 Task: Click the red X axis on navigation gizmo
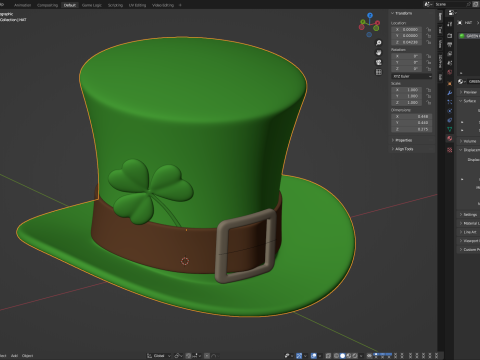click(377, 23)
